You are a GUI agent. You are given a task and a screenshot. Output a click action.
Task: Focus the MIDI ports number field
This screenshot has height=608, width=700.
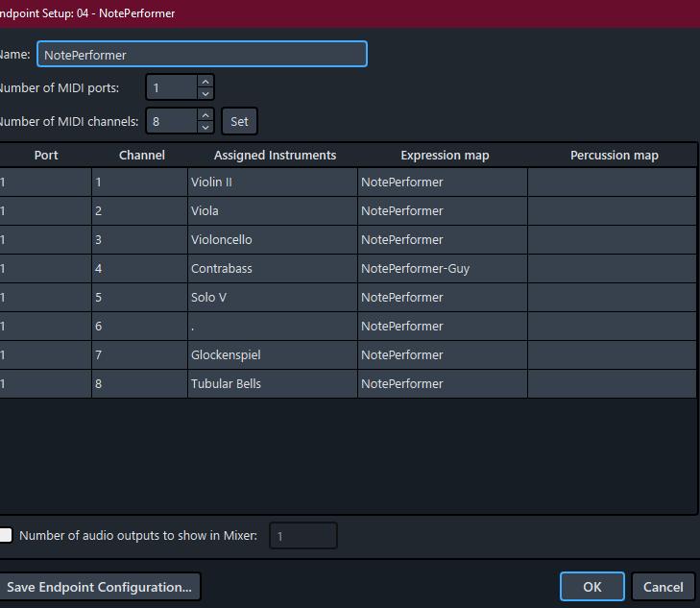[x=172, y=87]
